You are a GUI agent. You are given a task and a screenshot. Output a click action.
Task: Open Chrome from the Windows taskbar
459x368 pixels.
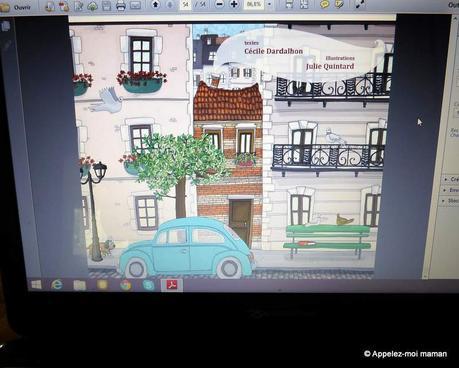point(125,285)
